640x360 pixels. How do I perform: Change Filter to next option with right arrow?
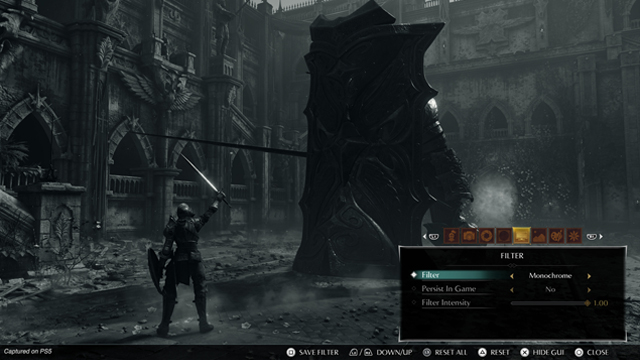click(589, 276)
